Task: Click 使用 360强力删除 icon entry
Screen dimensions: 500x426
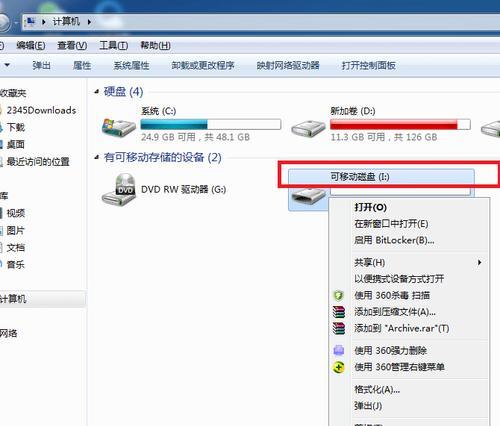Action: pos(339,350)
